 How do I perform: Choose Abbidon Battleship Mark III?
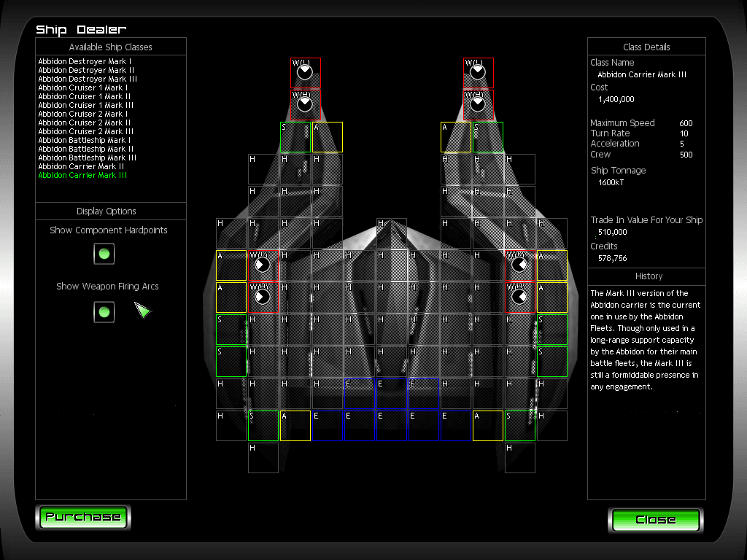click(x=88, y=157)
